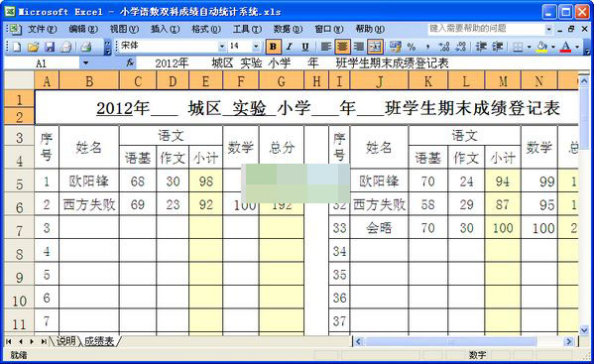Apply currency style format
Image resolution: width=594 pixels, height=364 pixels.
pyautogui.click(x=395, y=47)
